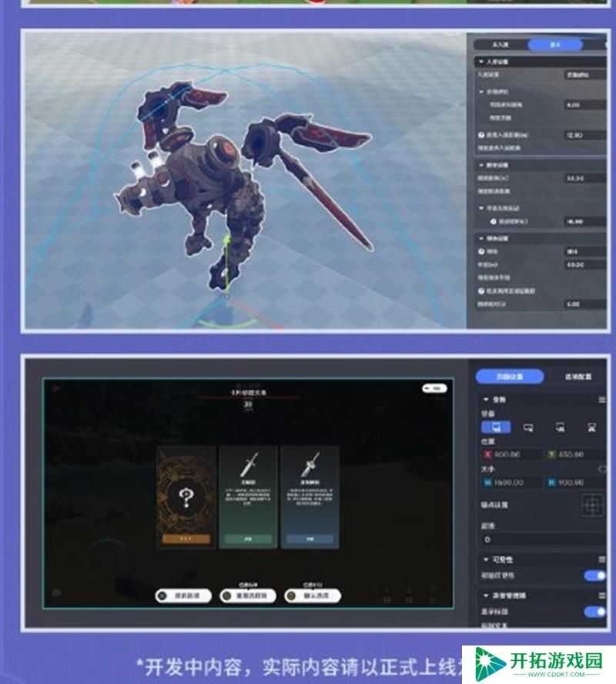
Task: Click the orange button on the question mark card
Action: pos(186,538)
